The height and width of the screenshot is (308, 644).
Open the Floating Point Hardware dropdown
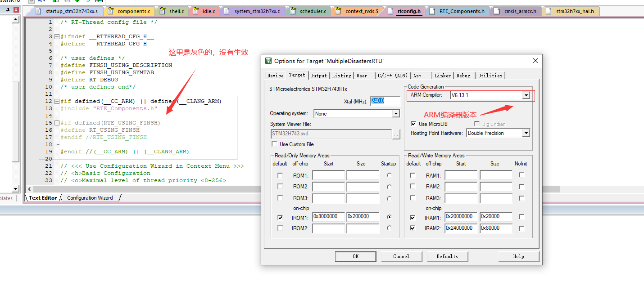tap(526, 133)
